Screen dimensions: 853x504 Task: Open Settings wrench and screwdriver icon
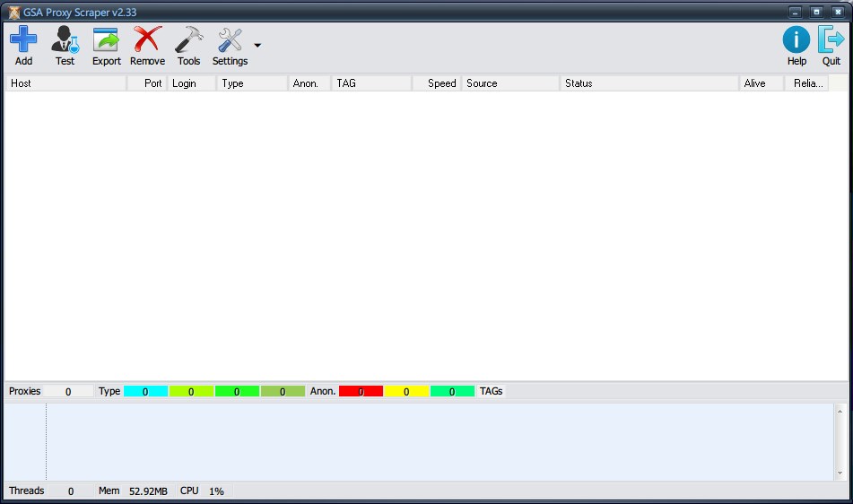(230, 40)
